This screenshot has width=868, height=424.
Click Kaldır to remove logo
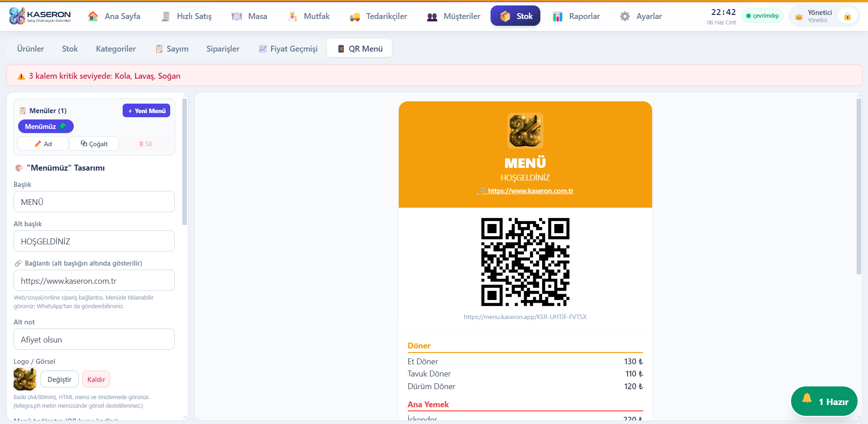(x=96, y=379)
